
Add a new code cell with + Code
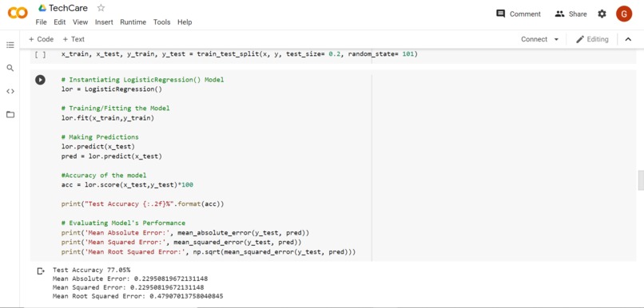point(41,39)
